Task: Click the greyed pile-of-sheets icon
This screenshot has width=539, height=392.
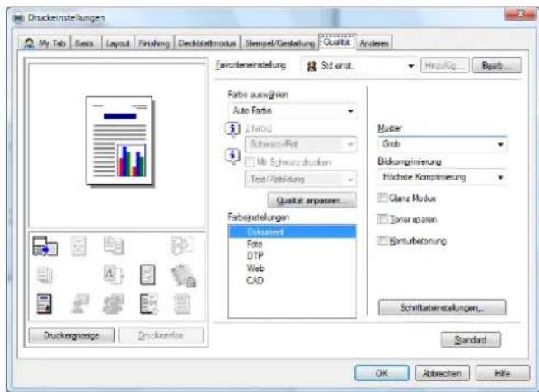Action: (x=45, y=275)
